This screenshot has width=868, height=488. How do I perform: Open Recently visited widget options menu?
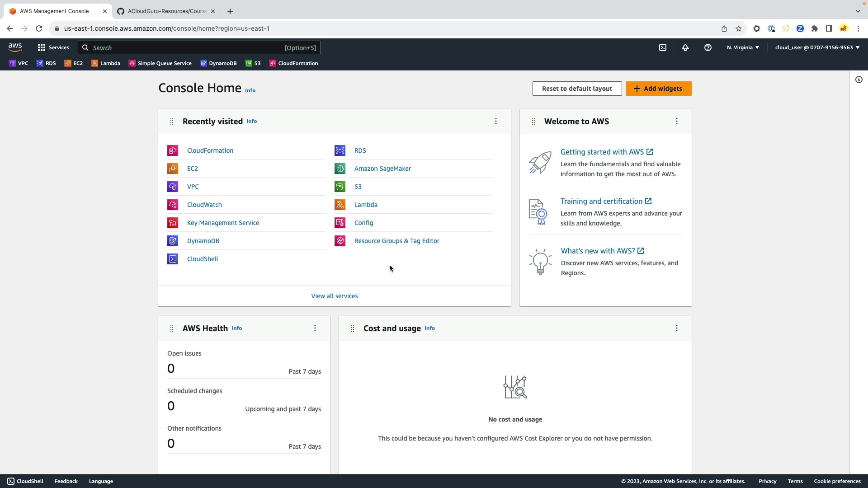coord(496,121)
